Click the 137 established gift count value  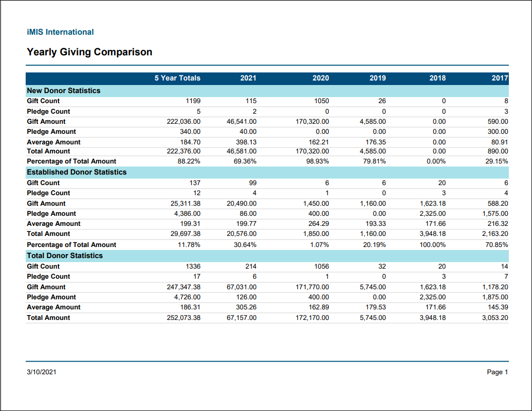point(195,183)
